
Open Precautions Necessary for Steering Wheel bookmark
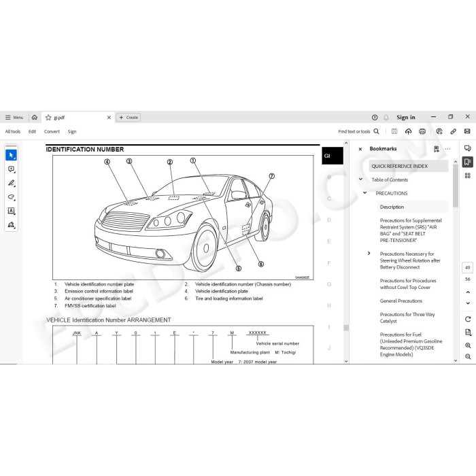[x=410, y=260]
